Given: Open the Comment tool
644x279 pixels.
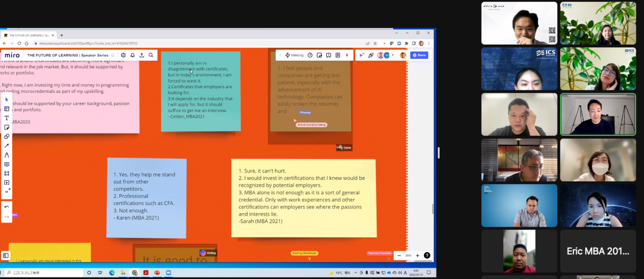Looking at the screenshot, I should (7, 164).
